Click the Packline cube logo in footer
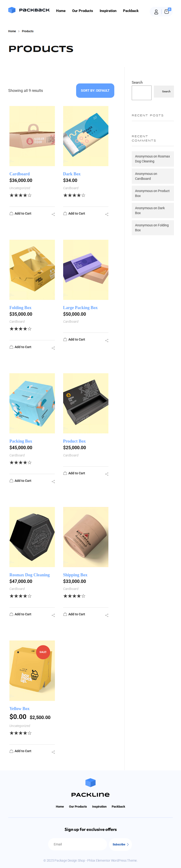 pyautogui.click(x=90, y=782)
